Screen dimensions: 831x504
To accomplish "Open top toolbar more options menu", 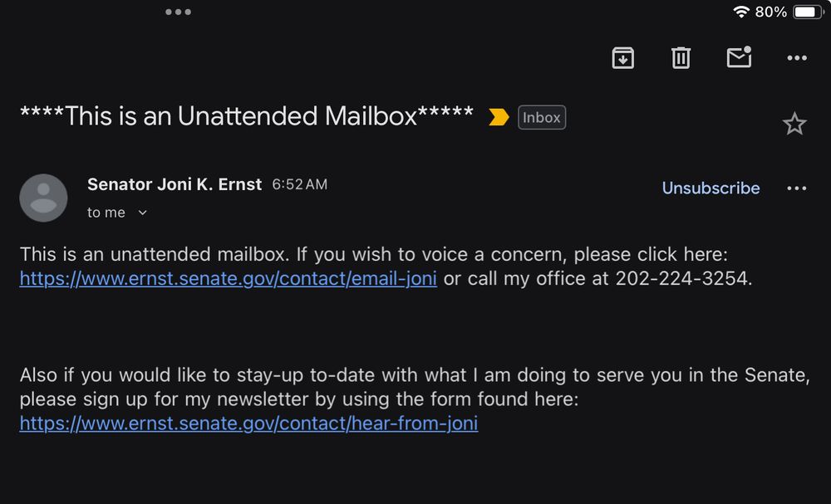I will tap(796, 57).
